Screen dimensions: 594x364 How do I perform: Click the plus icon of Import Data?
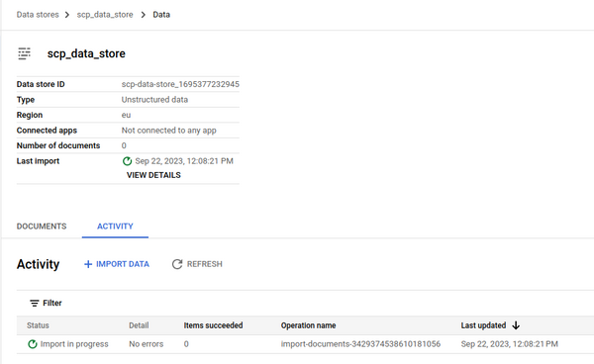click(x=88, y=264)
